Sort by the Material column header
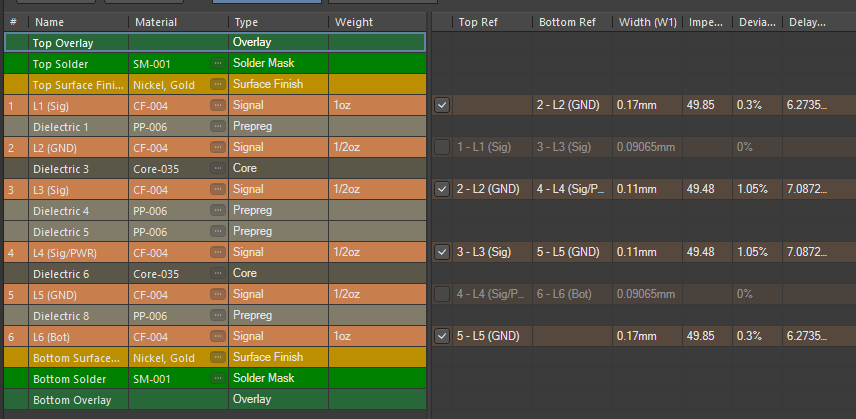 click(x=164, y=21)
